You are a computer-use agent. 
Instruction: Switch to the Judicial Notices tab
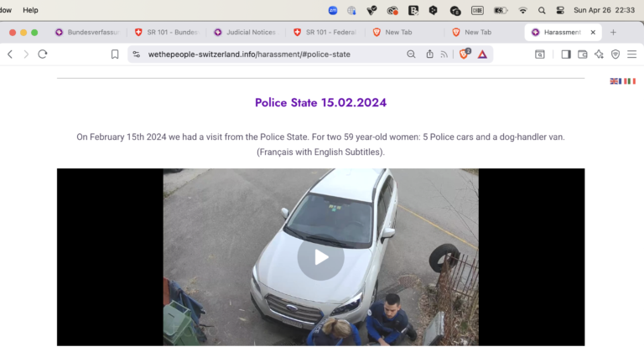click(x=245, y=32)
